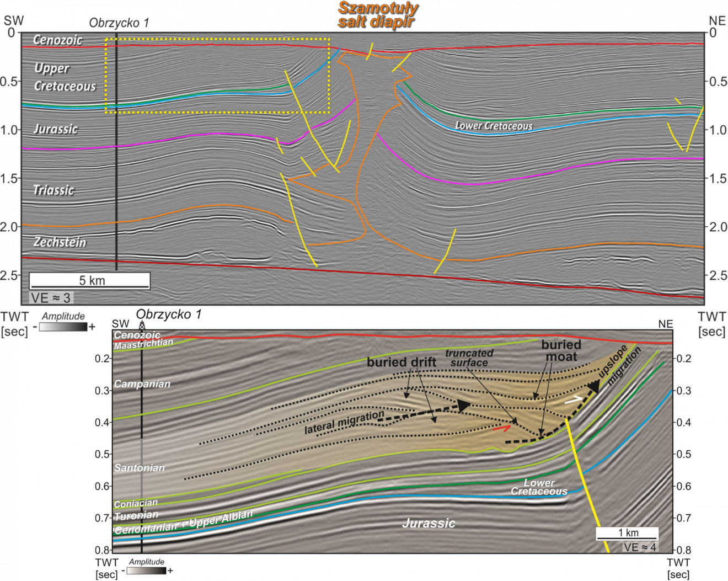Select the Szamotuły salt diapir title
728x581 pixels.
(377, 15)
